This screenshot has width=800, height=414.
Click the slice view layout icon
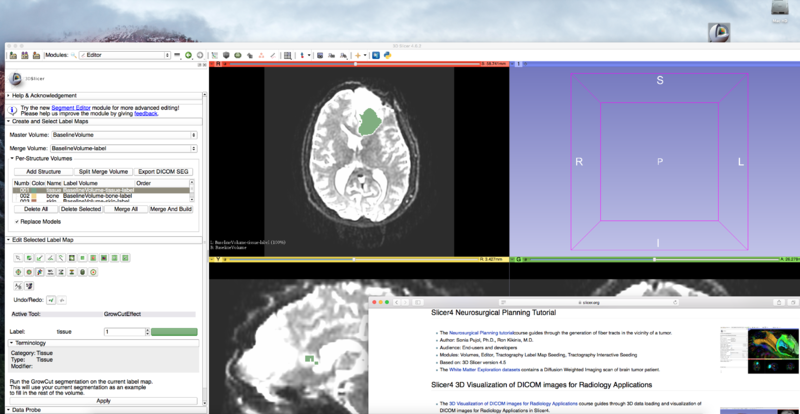[288, 55]
